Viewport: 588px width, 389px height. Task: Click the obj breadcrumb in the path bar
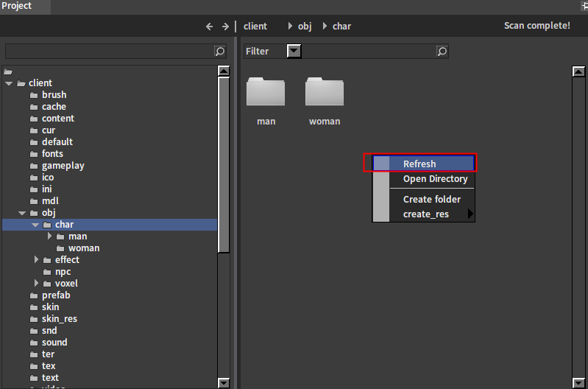[305, 26]
